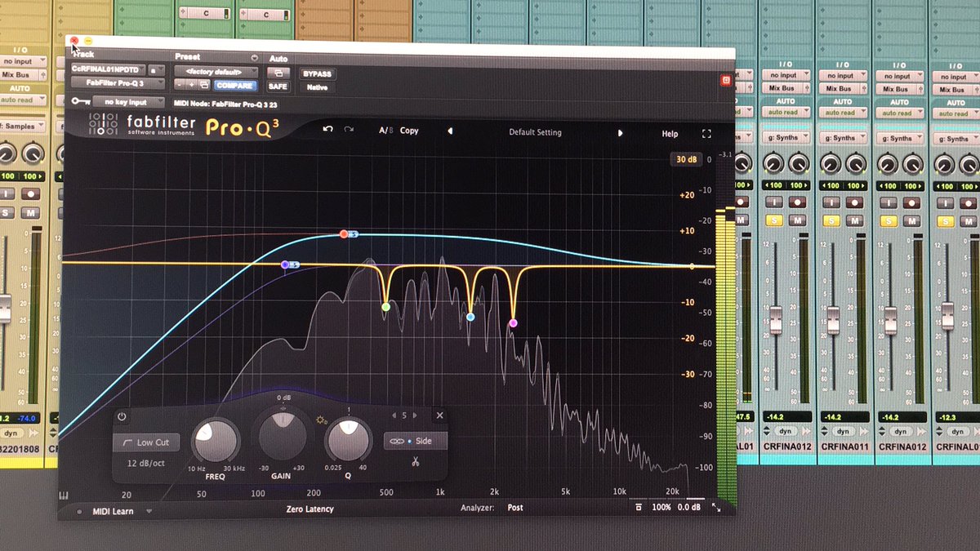Select the blue notch band dot
Image resolution: width=980 pixels, height=551 pixels.
[x=470, y=317]
